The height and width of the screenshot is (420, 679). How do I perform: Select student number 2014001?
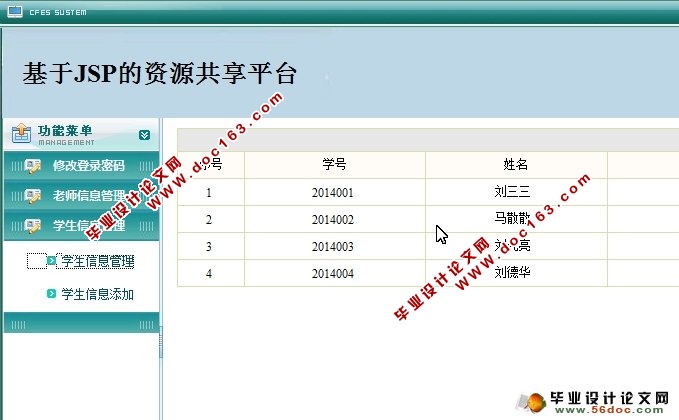[x=333, y=192]
